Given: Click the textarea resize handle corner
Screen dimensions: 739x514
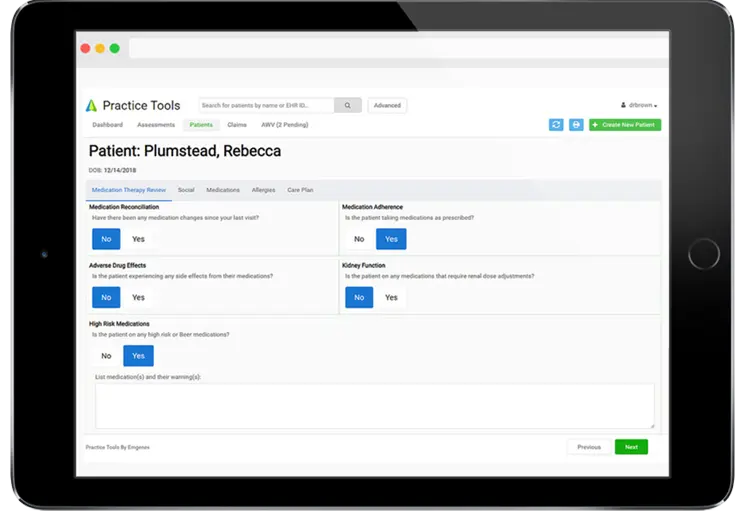Looking at the screenshot, I should [652, 426].
